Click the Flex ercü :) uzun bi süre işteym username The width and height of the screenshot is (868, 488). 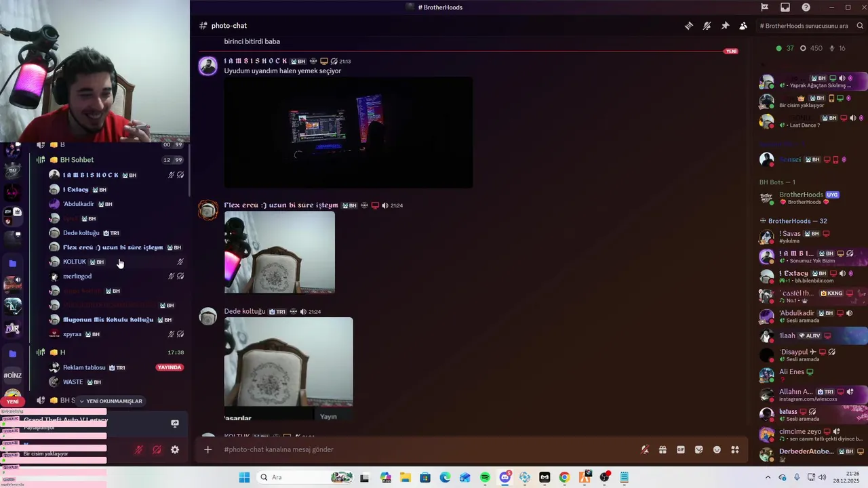click(x=281, y=205)
